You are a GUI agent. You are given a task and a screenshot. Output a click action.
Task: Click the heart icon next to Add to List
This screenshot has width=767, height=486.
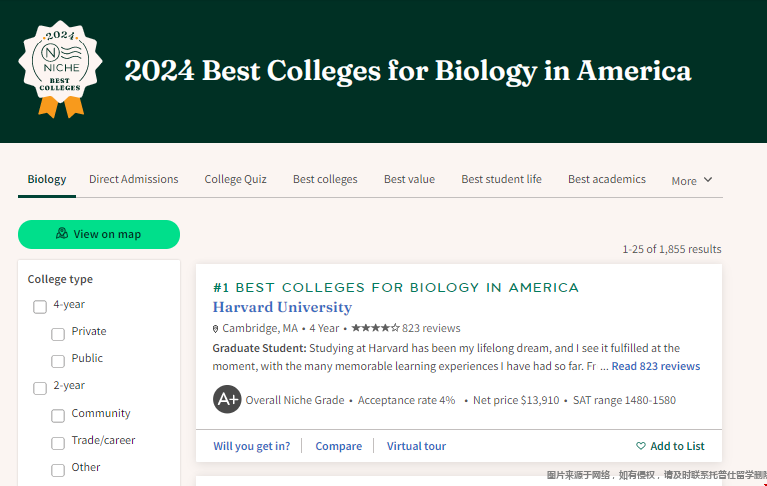click(640, 446)
